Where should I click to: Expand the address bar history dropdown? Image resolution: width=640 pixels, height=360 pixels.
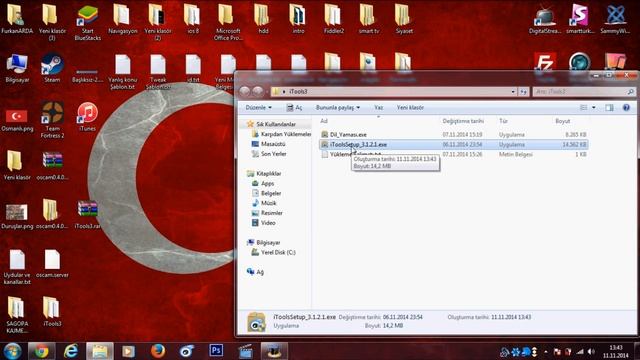[x=513, y=92]
